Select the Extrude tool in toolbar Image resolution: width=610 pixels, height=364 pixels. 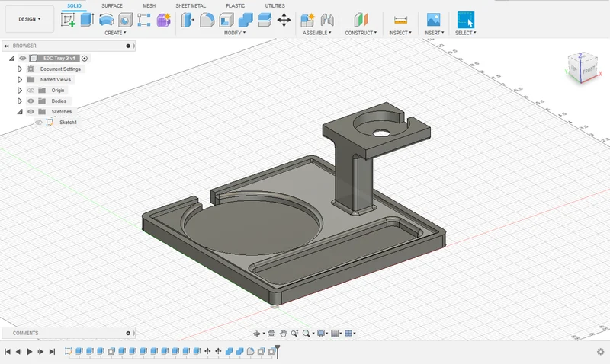click(87, 21)
